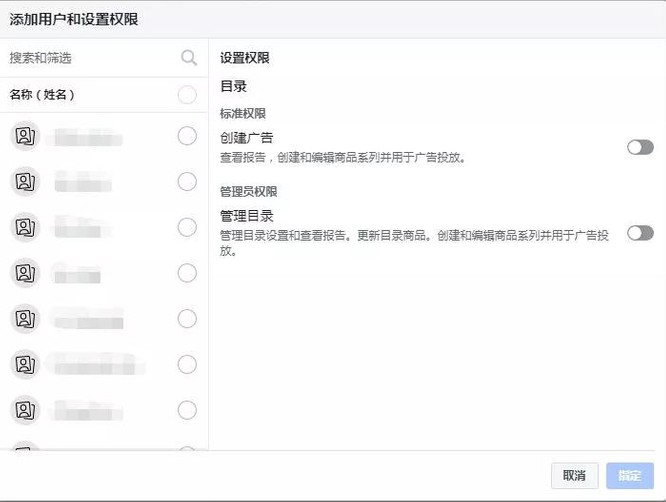Viewport: 666px width, 502px height.
Task: Select the second user's radio circle
Action: click(187, 182)
